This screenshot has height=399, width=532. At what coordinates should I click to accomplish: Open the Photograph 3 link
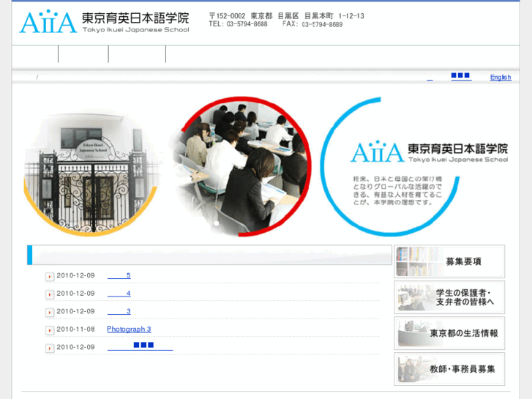click(x=129, y=329)
